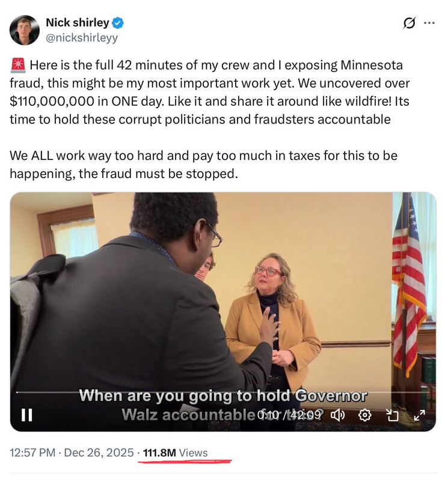Viewport: 448px width, 481px height.
Task: Click the $110,000,000 text in post
Action: [52, 102]
